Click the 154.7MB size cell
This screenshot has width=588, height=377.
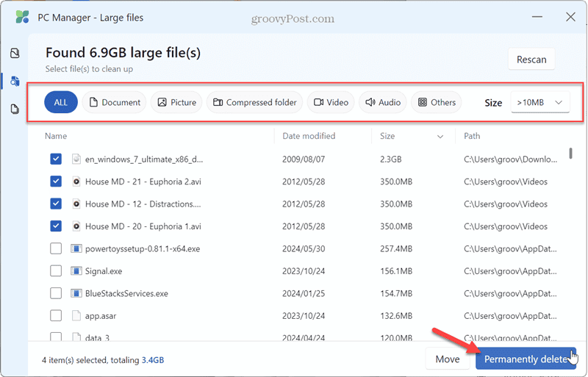point(396,293)
